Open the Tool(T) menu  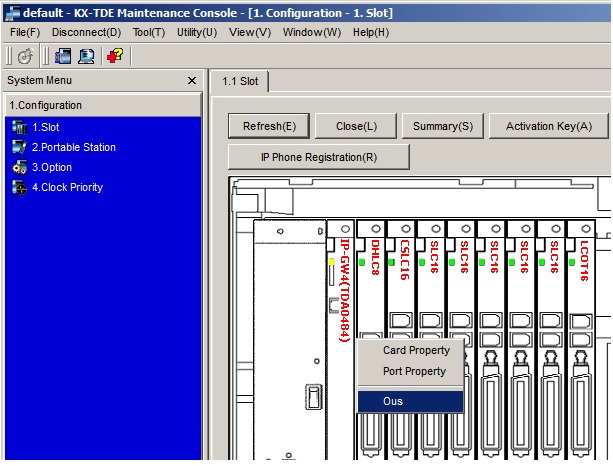[149, 32]
